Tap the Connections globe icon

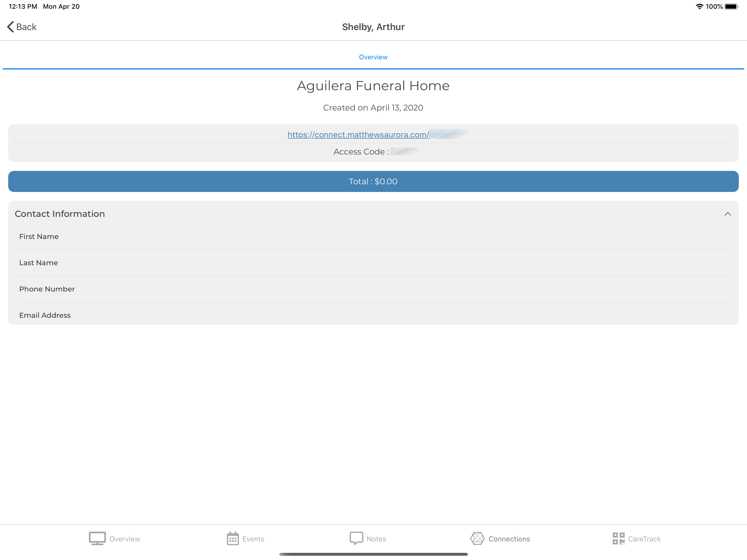(x=477, y=538)
